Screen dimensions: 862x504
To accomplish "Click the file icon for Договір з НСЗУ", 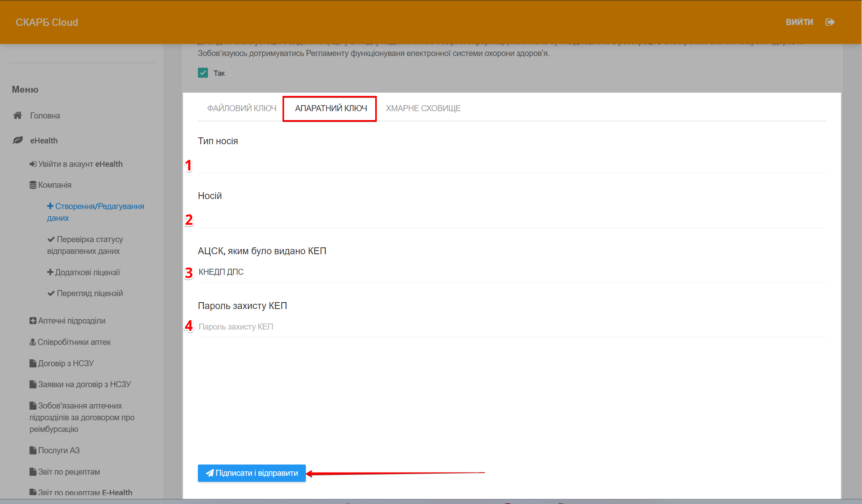I will click(33, 363).
